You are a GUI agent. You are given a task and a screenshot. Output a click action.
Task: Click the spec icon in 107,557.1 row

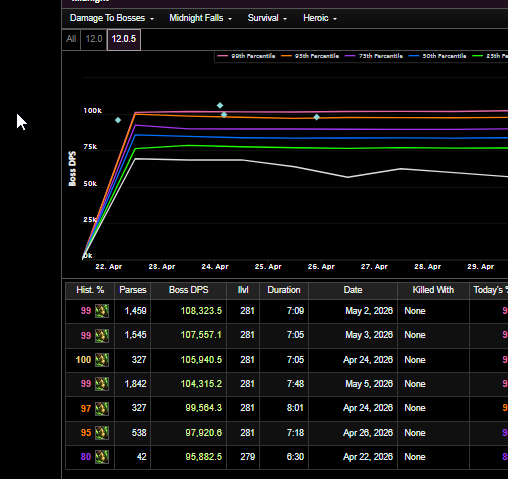point(102,336)
